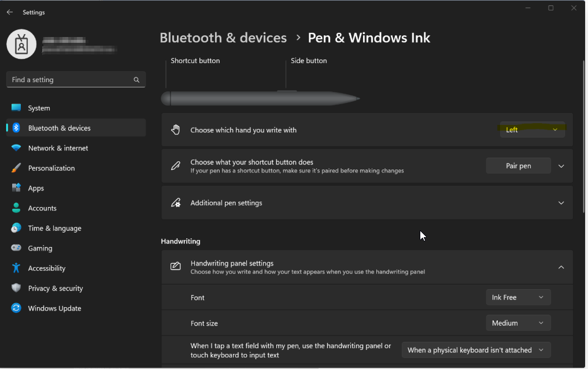The width and height of the screenshot is (588, 369).
Task: Open the Font dropdown showing Ink Free
Action: coord(518,297)
